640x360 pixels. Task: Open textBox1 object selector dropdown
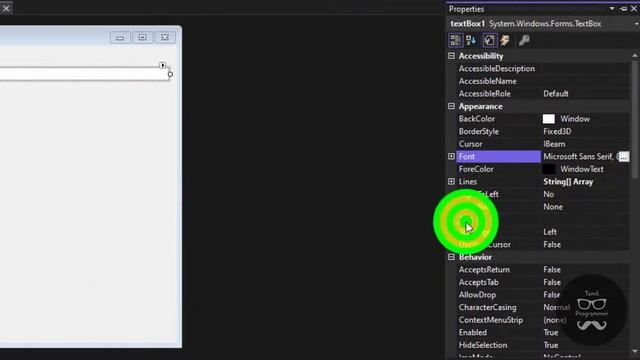tap(636, 24)
